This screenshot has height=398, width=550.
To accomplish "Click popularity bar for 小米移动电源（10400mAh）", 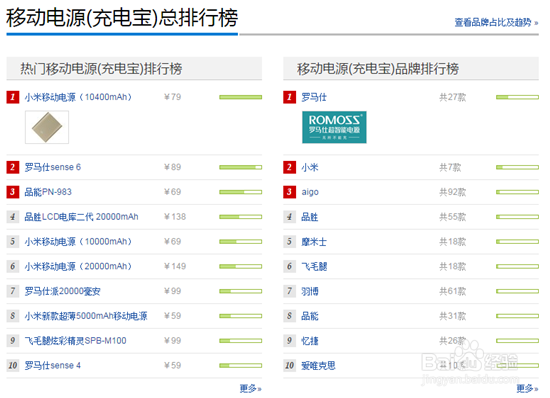I will [241, 97].
